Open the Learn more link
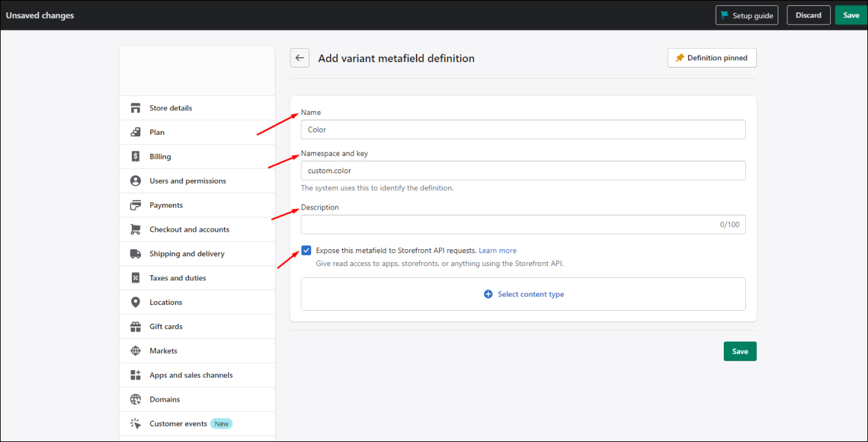Screen dimensions: 868x442 click(x=498, y=251)
